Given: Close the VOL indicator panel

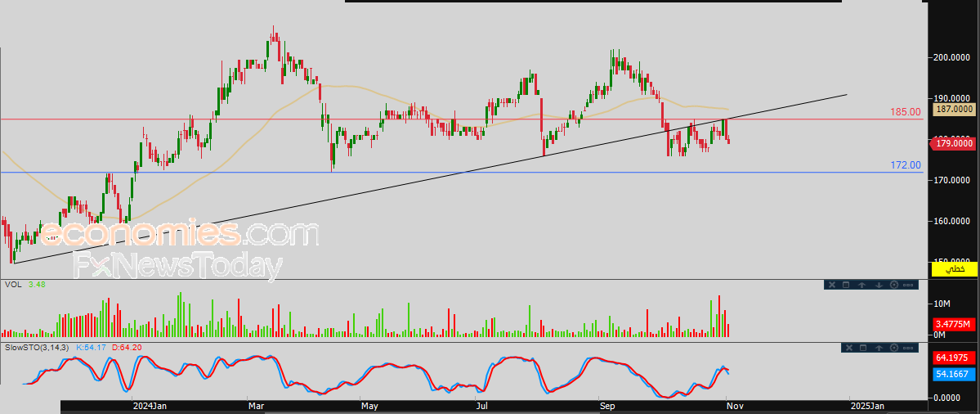Looking at the screenshot, I should [x=832, y=286].
